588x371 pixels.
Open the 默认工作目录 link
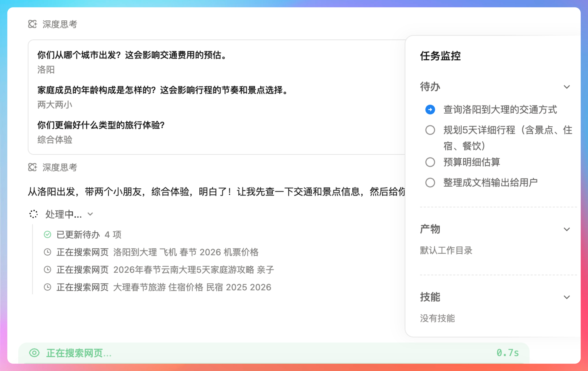point(446,250)
